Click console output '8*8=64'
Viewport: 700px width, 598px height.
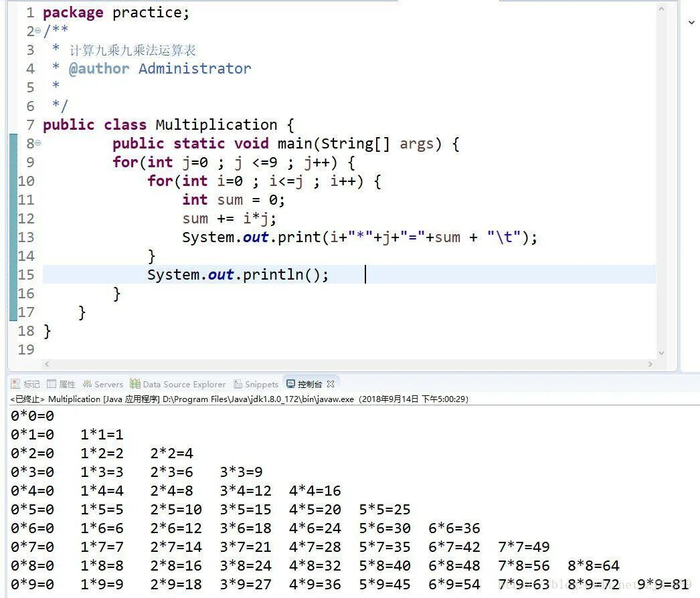(x=594, y=566)
